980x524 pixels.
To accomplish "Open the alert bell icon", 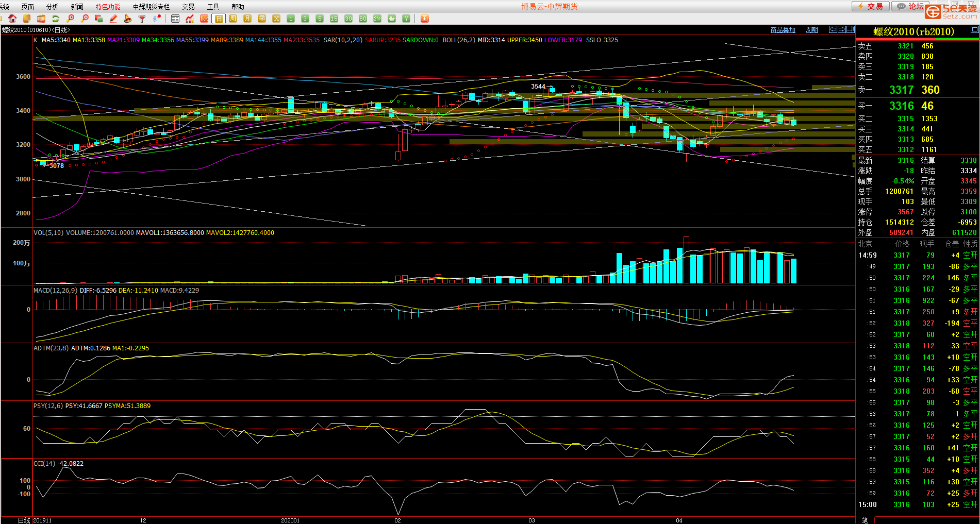I will [128, 19].
